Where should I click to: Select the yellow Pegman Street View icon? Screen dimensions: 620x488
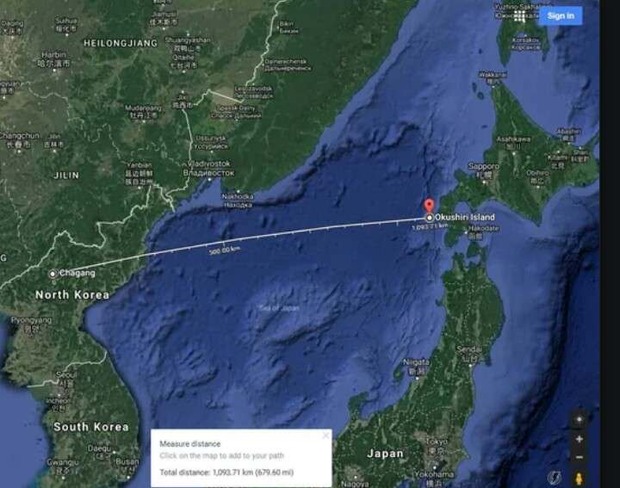(579, 478)
